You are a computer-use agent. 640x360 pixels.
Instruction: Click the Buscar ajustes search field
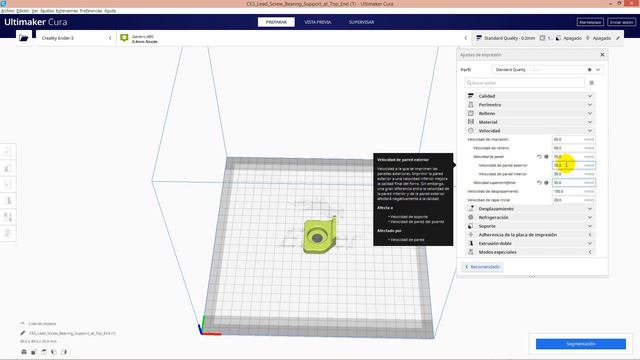pyautogui.click(x=524, y=83)
